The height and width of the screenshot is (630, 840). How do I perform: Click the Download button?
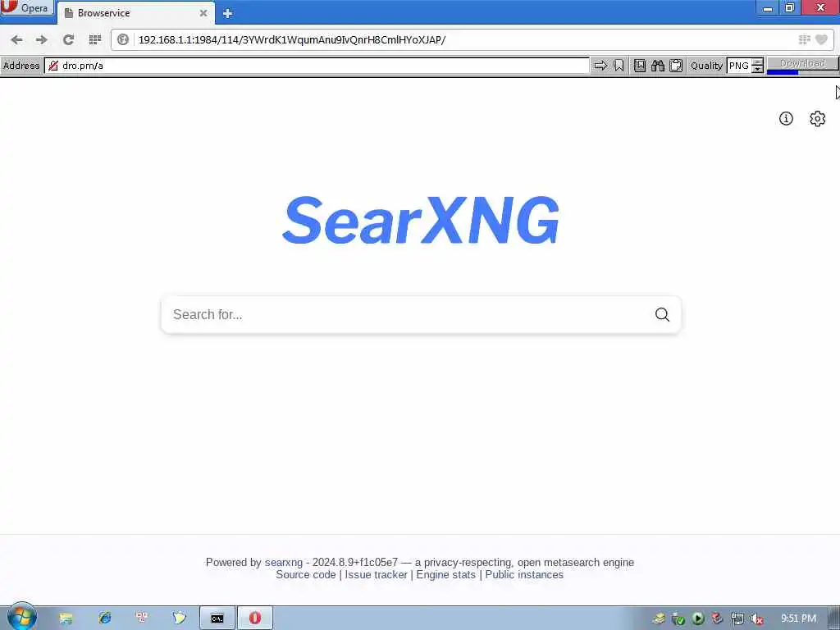[x=802, y=62]
